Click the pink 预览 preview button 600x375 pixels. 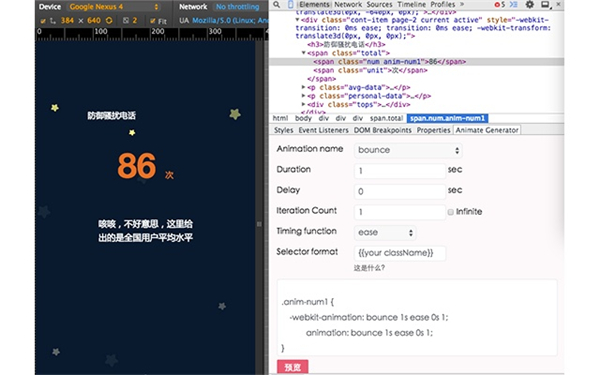click(x=292, y=367)
